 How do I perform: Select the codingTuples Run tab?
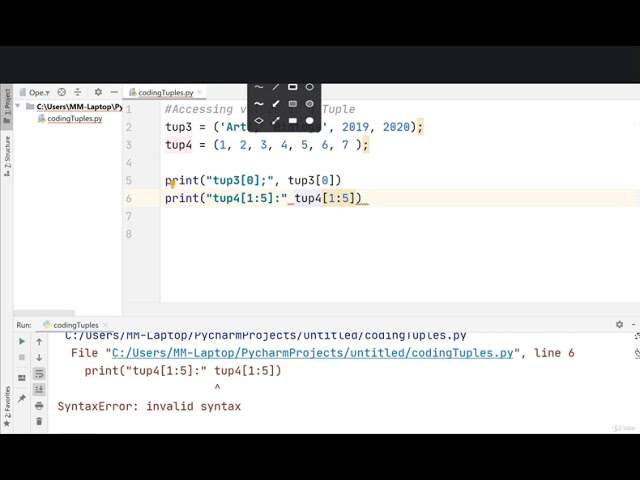point(76,325)
